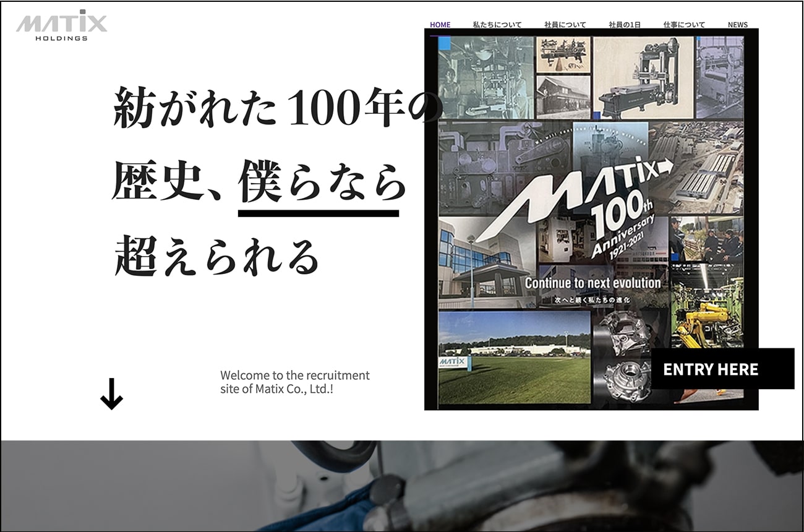
Task: Click the downward scroll arrow icon
Action: point(111,394)
